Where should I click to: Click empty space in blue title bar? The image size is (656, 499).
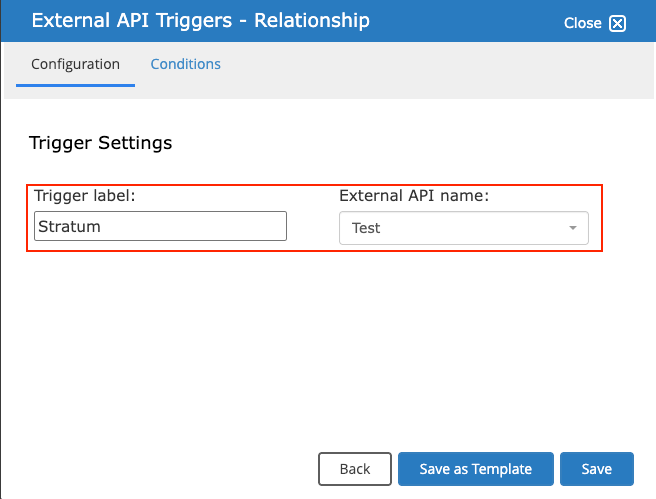tap(460, 21)
